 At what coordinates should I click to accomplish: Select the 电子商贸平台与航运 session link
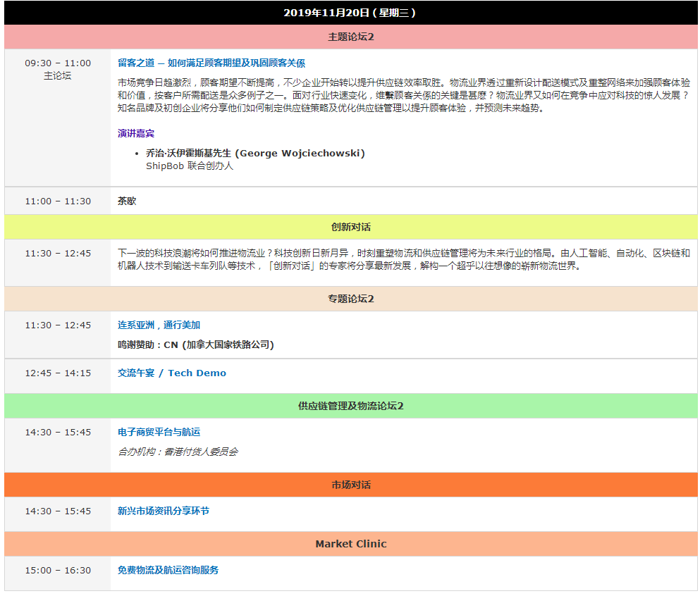point(159,432)
